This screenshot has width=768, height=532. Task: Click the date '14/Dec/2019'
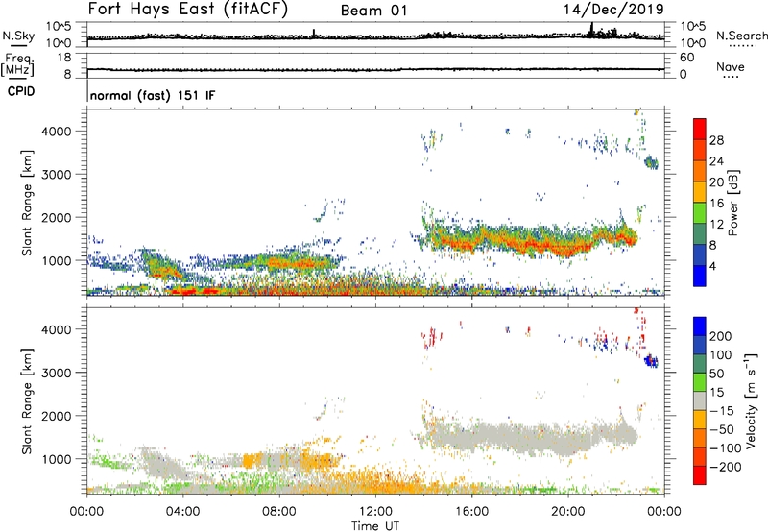[613, 9]
